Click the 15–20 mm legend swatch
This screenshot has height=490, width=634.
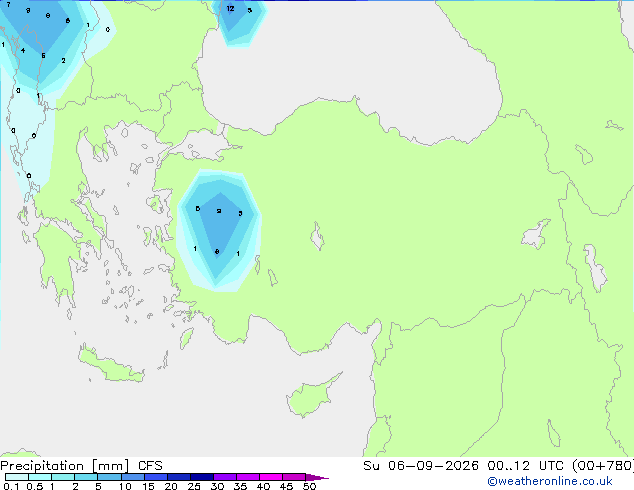(155, 477)
